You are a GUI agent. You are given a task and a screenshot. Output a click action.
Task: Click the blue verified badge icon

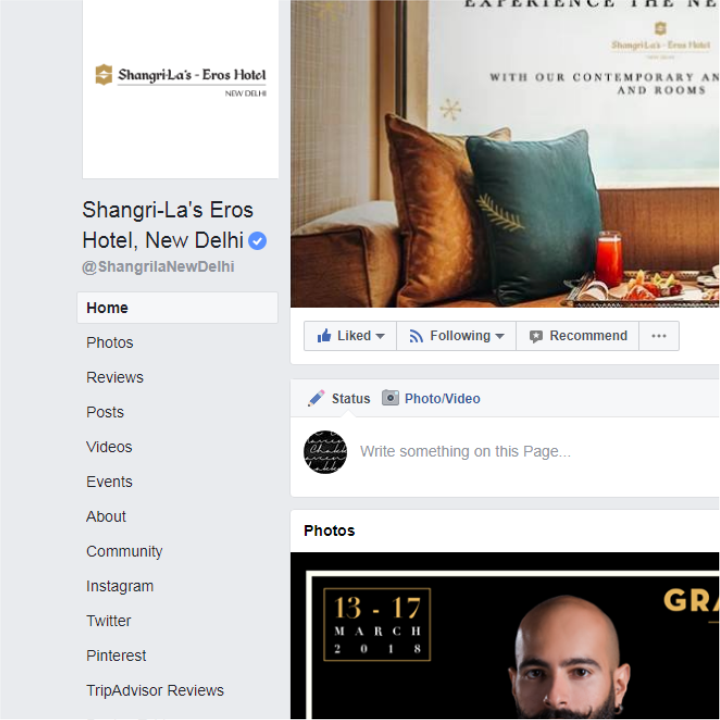[x=257, y=241]
